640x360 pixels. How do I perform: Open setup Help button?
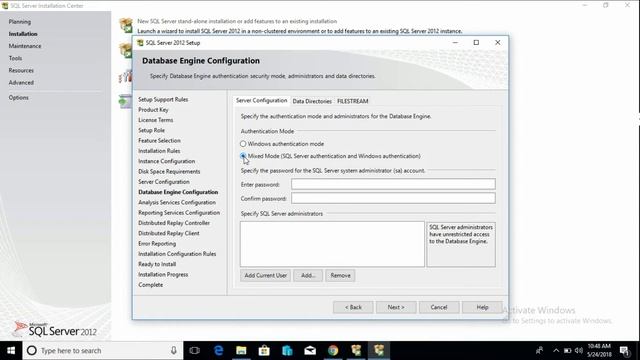[x=482, y=307]
